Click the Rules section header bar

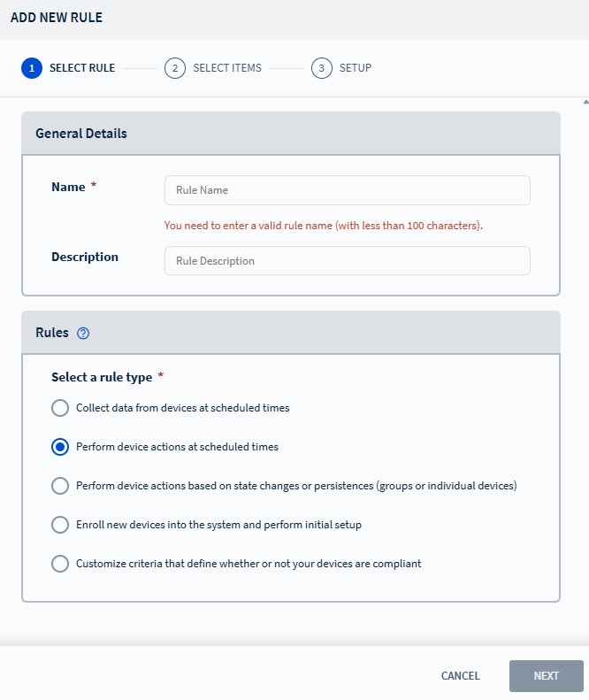click(x=290, y=333)
